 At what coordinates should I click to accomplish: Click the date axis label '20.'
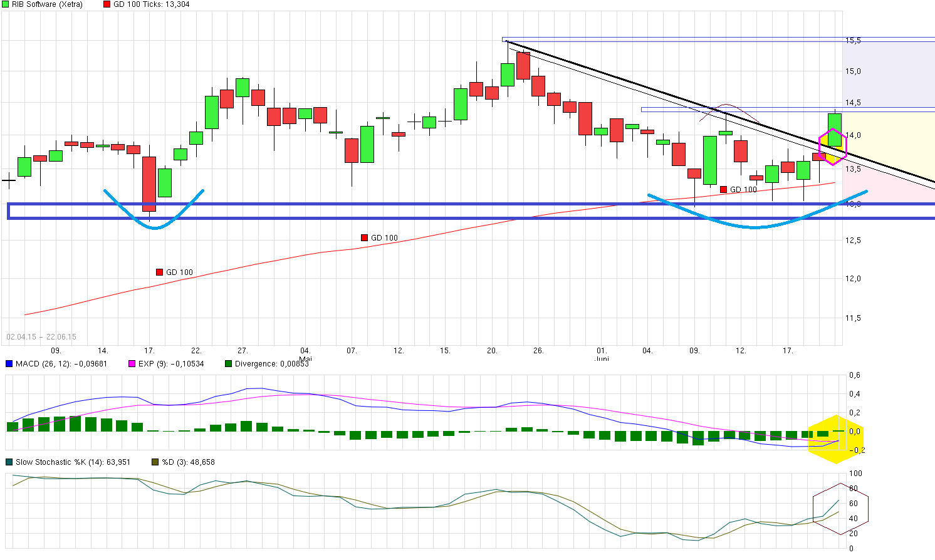pyautogui.click(x=492, y=351)
